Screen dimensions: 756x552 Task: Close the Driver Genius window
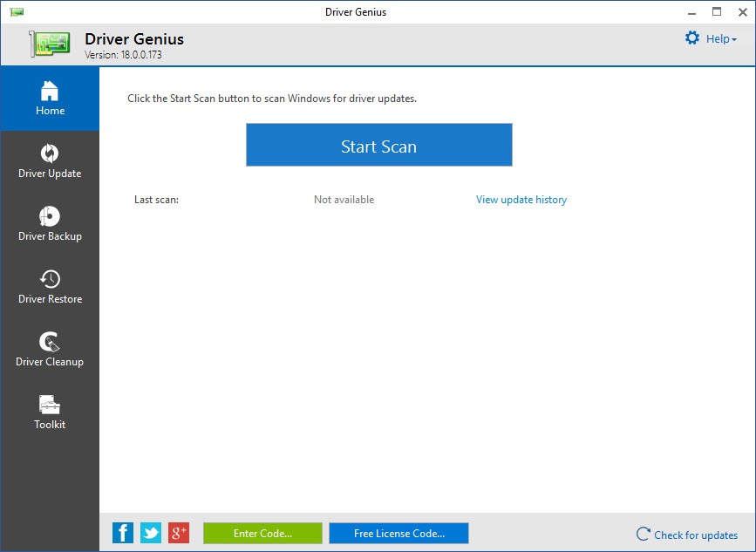click(743, 12)
